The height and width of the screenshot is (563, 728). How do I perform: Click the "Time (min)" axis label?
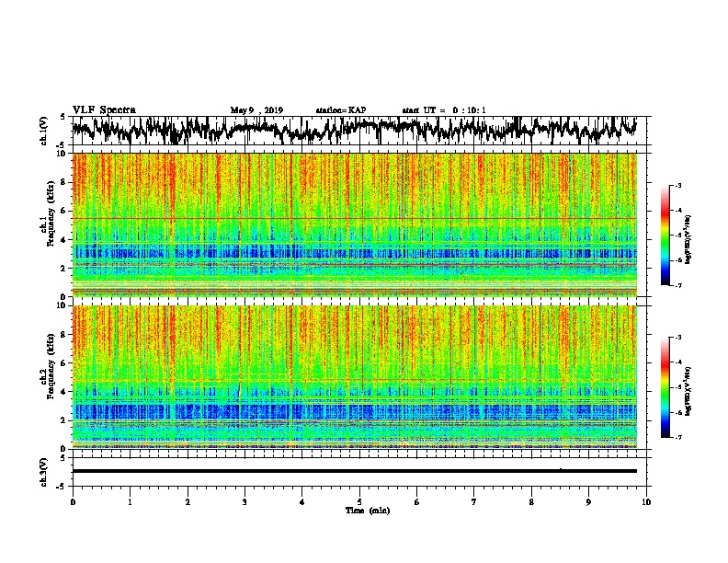pos(368,511)
